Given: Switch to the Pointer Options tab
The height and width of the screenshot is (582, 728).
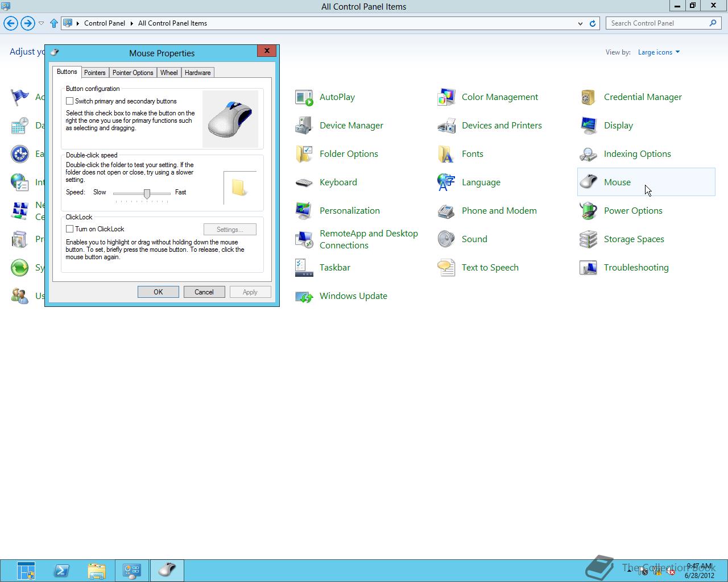Looking at the screenshot, I should [133, 73].
